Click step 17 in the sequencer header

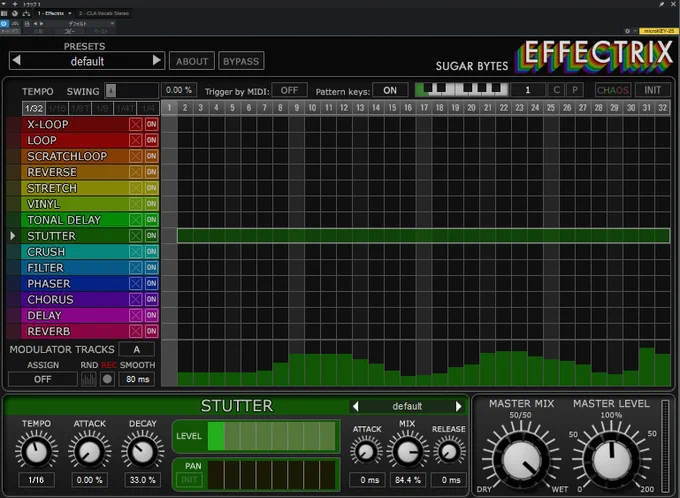pyautogui.click(x=424, y=108)
